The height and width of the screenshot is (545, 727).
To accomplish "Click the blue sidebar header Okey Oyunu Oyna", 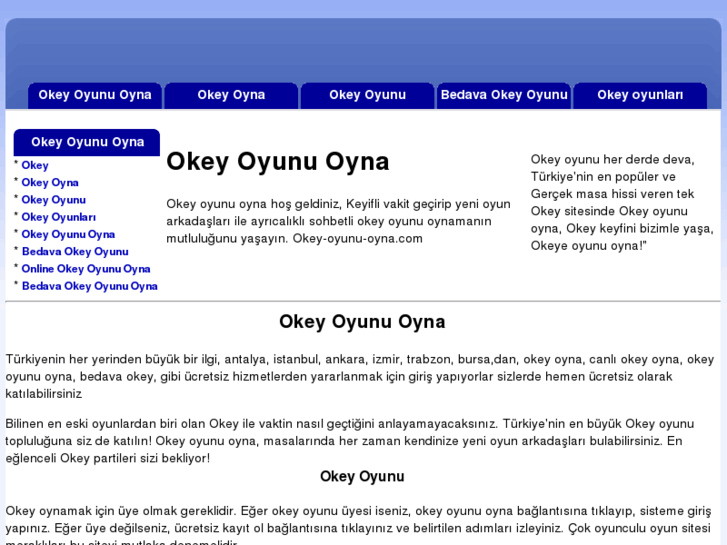I will 87,142.
